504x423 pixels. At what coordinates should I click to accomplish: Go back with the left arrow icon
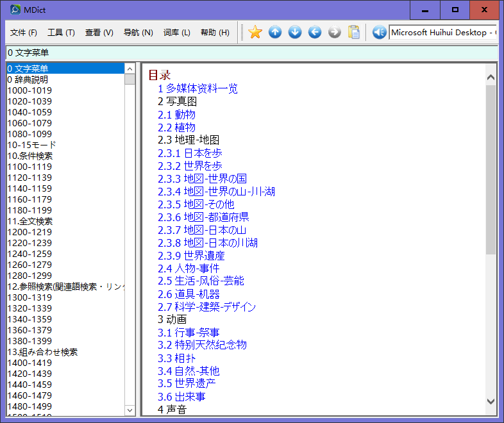(x=315, y=32)
